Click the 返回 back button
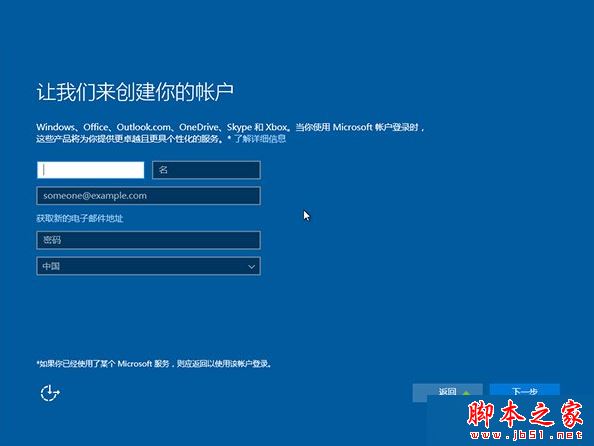 tap(447, 391)
